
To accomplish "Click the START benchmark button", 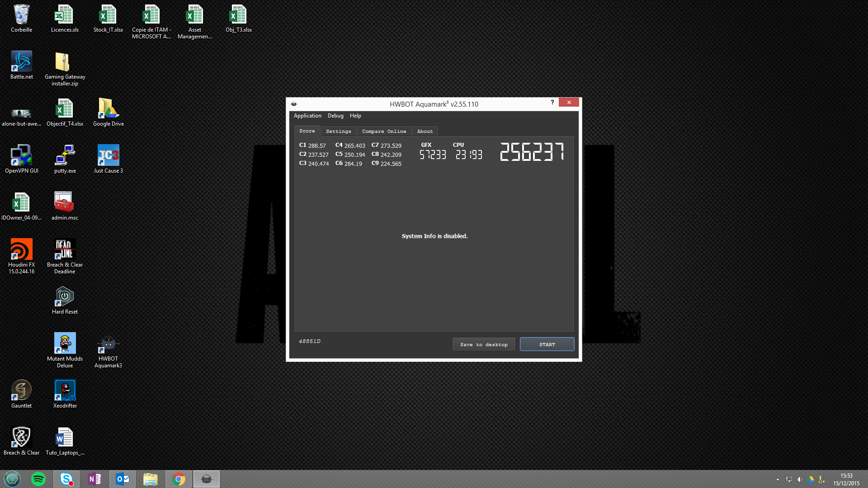I will (547, 344).
